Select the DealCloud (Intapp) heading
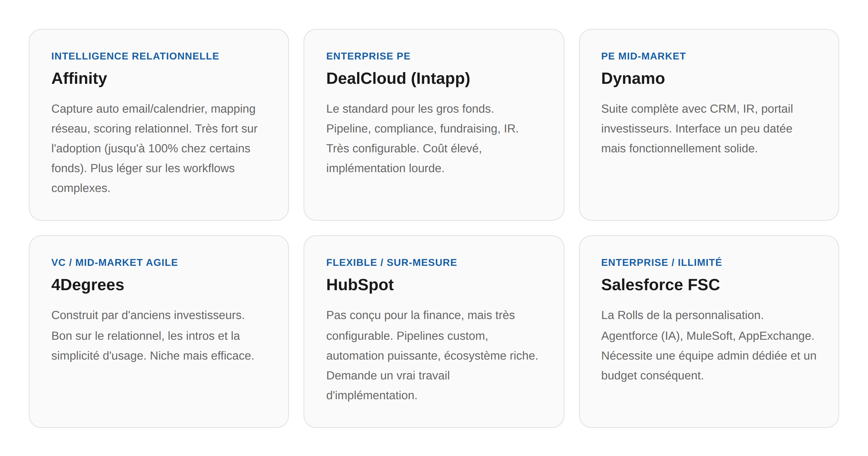Screen dimensions: 868x456 coord(398,79)
